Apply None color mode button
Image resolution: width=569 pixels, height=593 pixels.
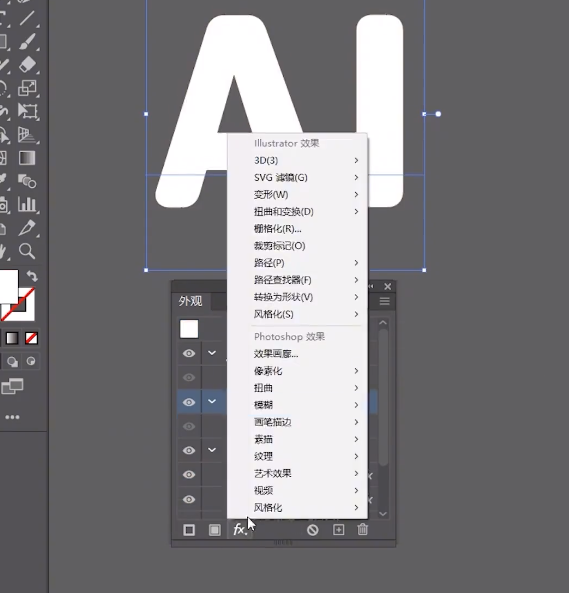point(31,338)
